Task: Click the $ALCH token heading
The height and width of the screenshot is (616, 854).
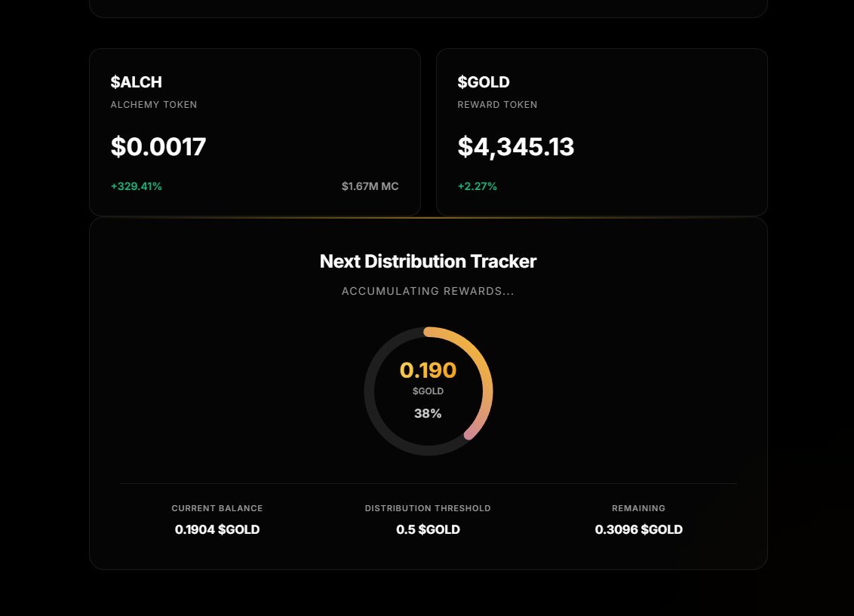Action: pyautogui.click(x=136, y=82)
